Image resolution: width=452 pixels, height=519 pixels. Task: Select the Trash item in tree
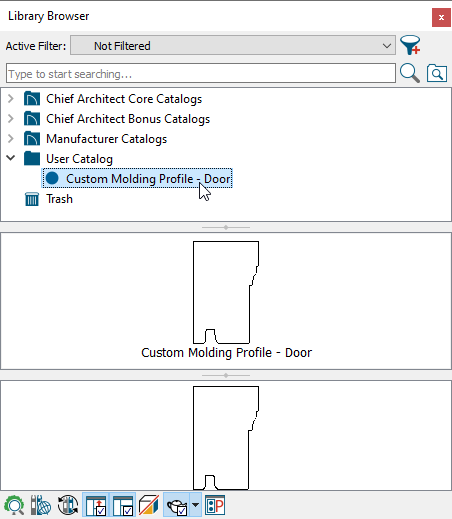click(59, 199)
